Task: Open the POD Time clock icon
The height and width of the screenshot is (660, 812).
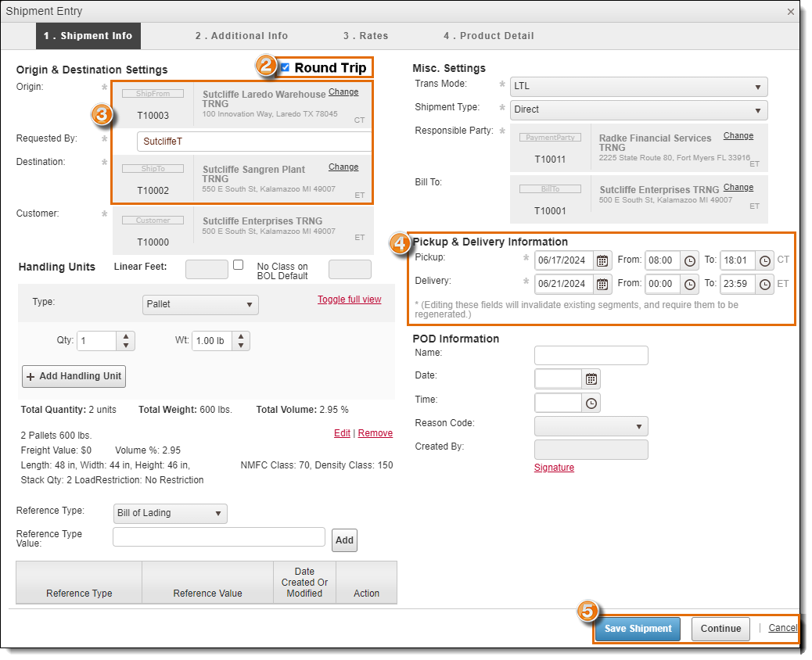Action: click(591, 403)
